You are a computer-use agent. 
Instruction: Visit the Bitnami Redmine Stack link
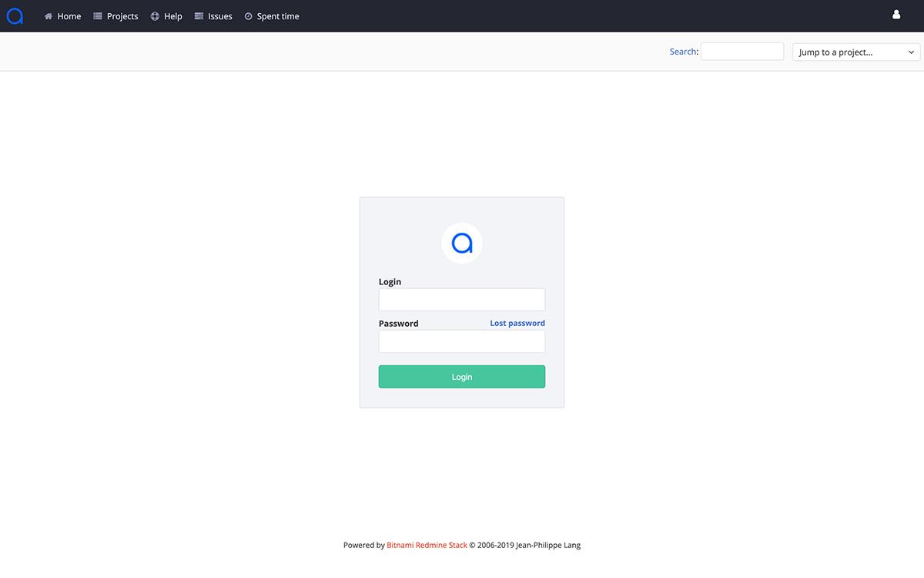[x=427, y=545]
